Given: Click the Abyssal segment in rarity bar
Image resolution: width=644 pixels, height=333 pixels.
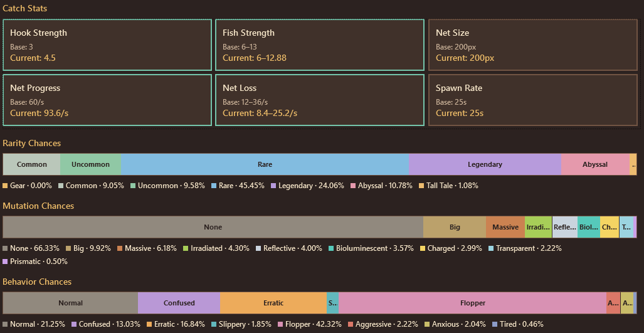Looking at the screenshot, I should (595, 164).
